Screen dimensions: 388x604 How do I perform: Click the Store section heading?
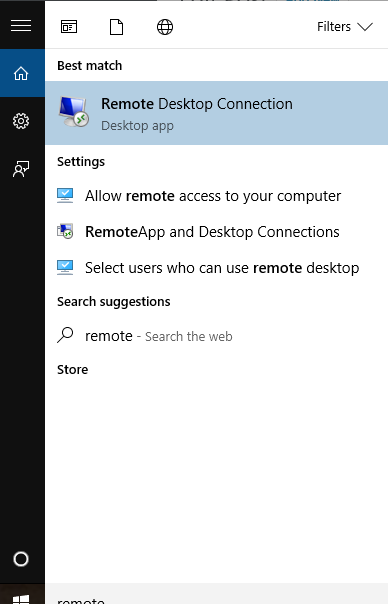click(x=72, y=370)
